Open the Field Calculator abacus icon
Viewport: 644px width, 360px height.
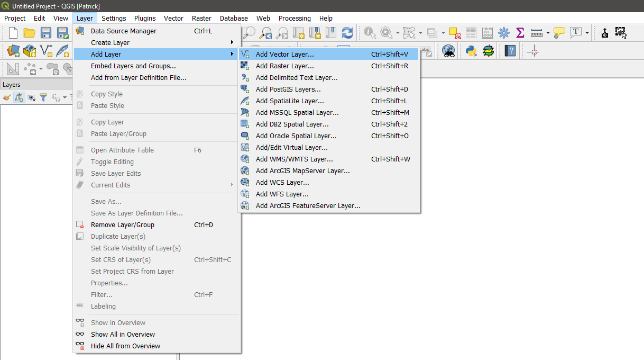pos(487,33)
